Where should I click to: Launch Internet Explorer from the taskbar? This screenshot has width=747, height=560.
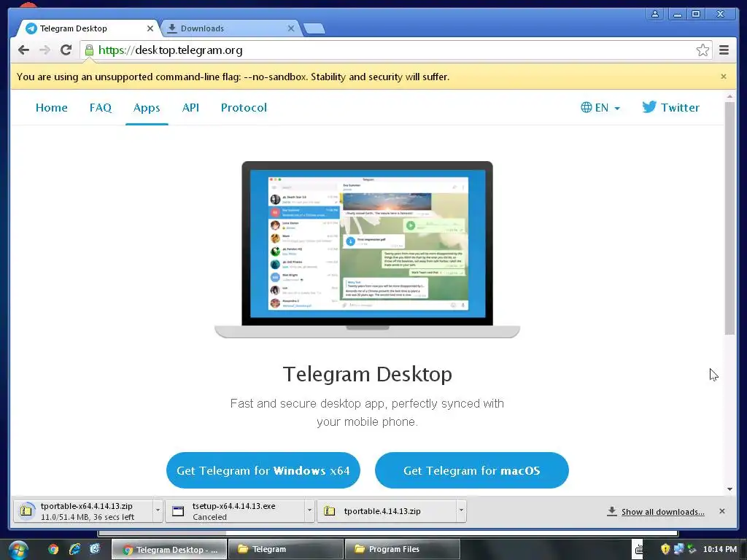click(x=74, y=549)
